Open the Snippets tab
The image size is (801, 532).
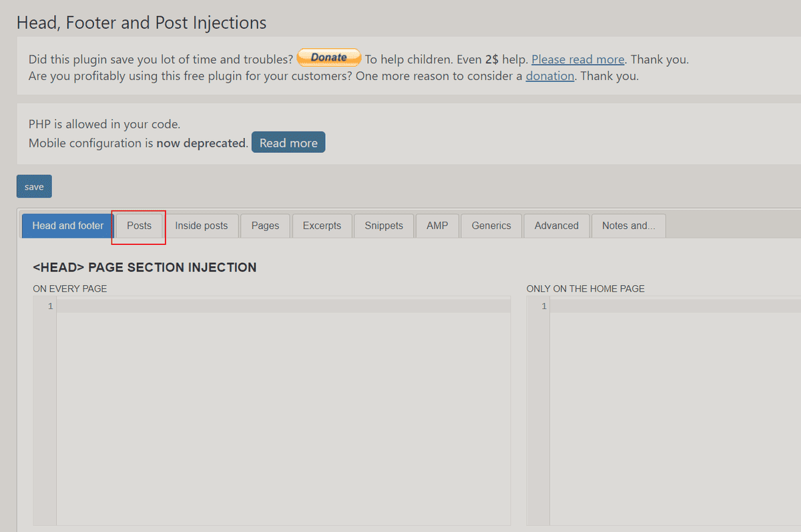pyautogui.click(x=384, y=226)
